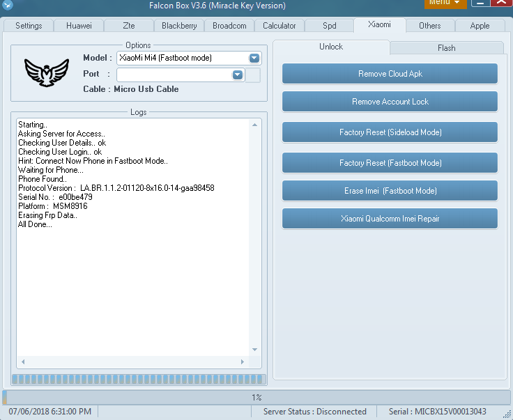Click the window resize grip in corner
Viewport: 513px width, 420px height.
[x=507, y=414]
